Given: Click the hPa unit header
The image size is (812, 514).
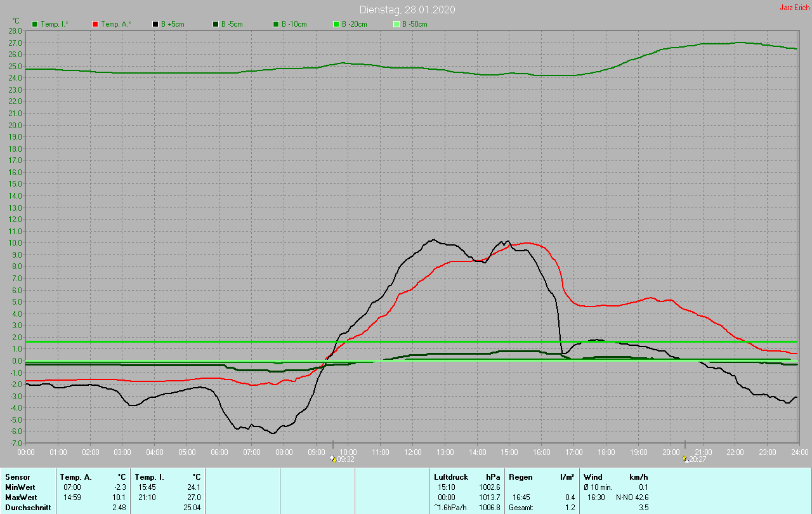Looking at the screenshot, I should coord(493,477).
